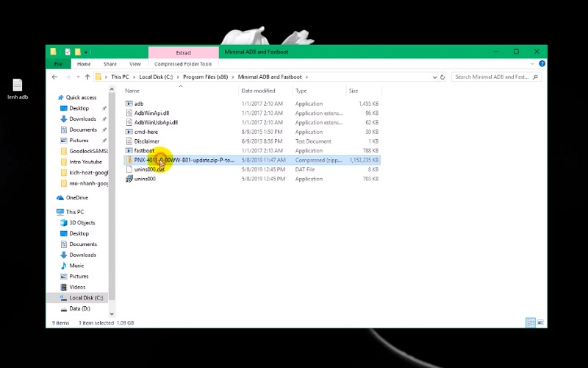Click the adb application icon
This screenshot has height=368, width=588.
coord(129,104)
